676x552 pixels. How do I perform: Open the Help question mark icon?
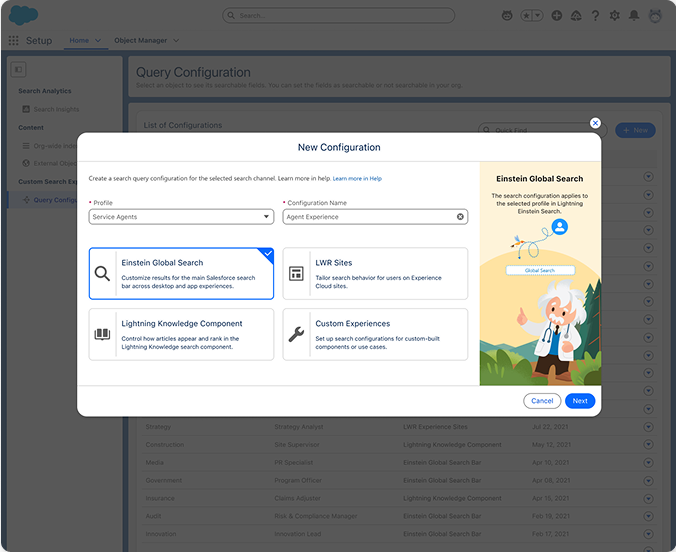pos(595,16)
